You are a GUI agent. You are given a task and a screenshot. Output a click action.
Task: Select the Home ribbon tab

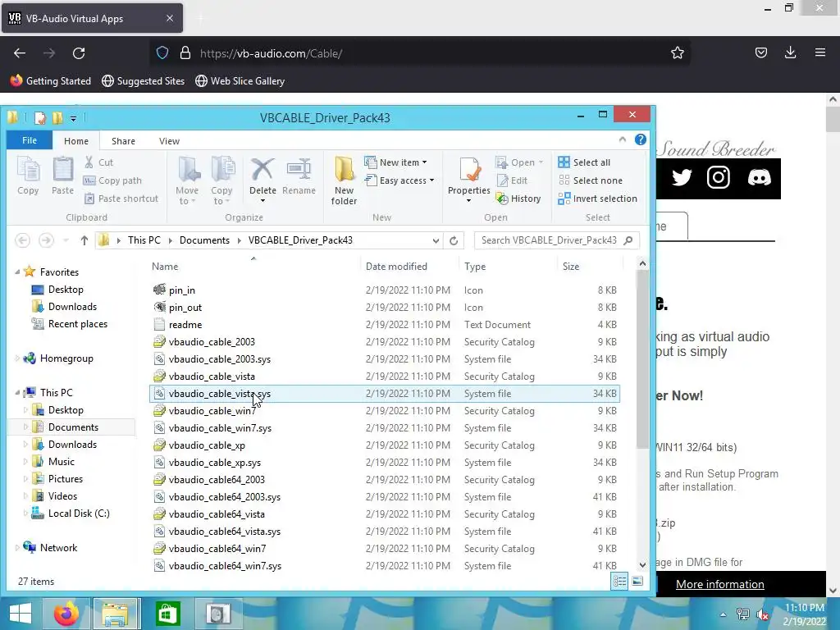tap(76, 141)
